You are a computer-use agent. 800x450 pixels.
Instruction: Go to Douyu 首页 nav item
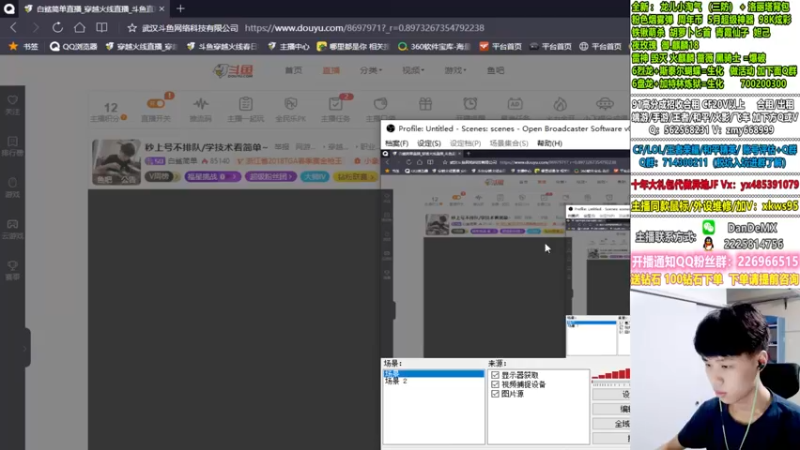tap(293, 70)
